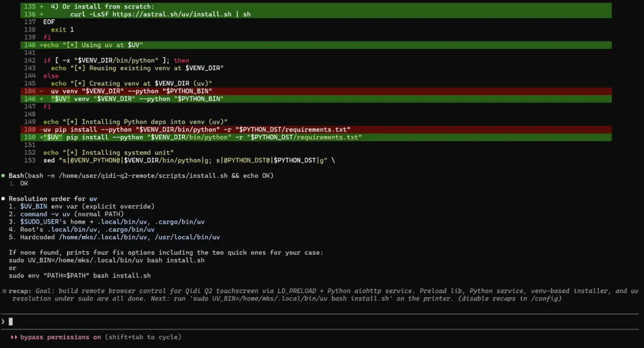Image resolution: width=644 pixels, height=348 pixels.
Task: Click the output corner marker beside "OK"
Action: click(12, 183)
